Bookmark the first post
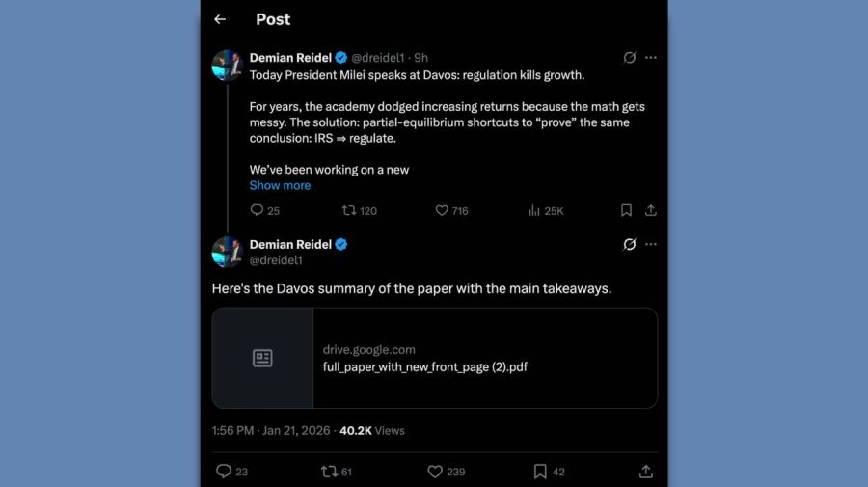 pyautogui.click(x=626, y=210)
